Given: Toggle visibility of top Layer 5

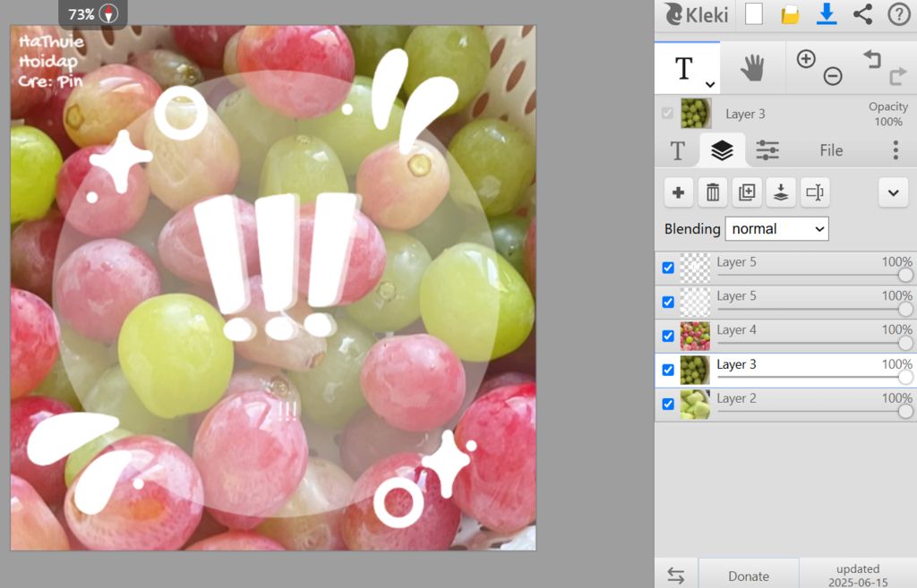Looking at the screenshot, I should point(668,268).
